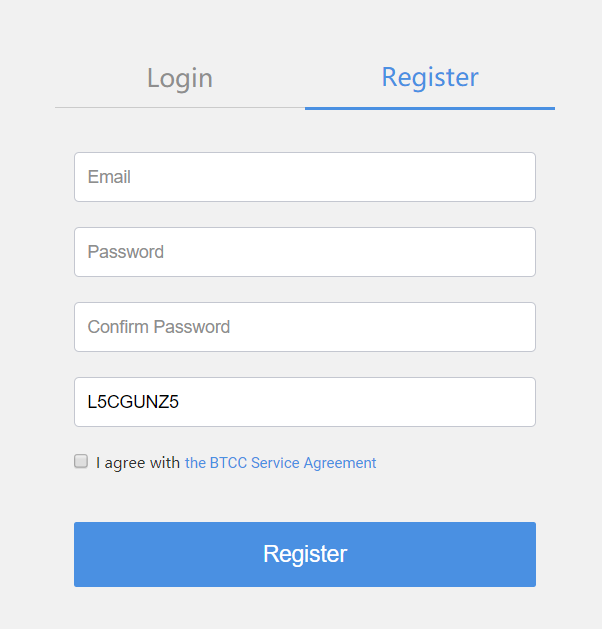
Task: Click the Confirm Password placeholder text
Action: click(159, 327)
